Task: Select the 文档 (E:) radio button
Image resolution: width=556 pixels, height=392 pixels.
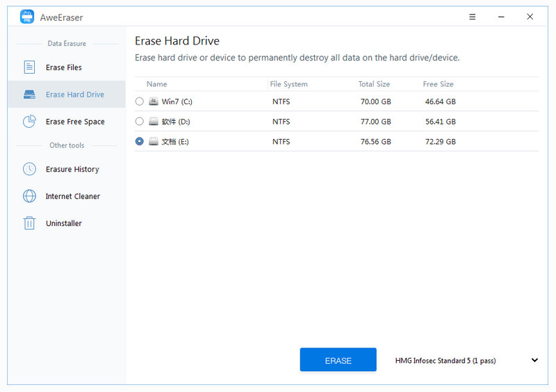Action: click(x=140, y=142)
